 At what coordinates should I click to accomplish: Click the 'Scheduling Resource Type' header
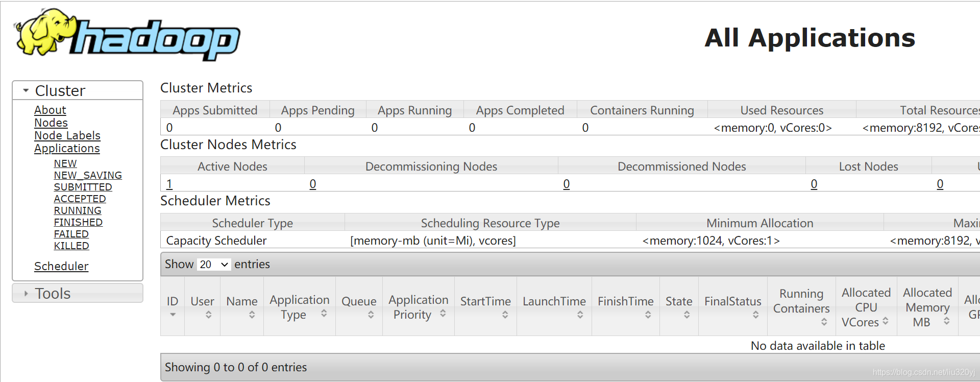click(x=490, y=223)
